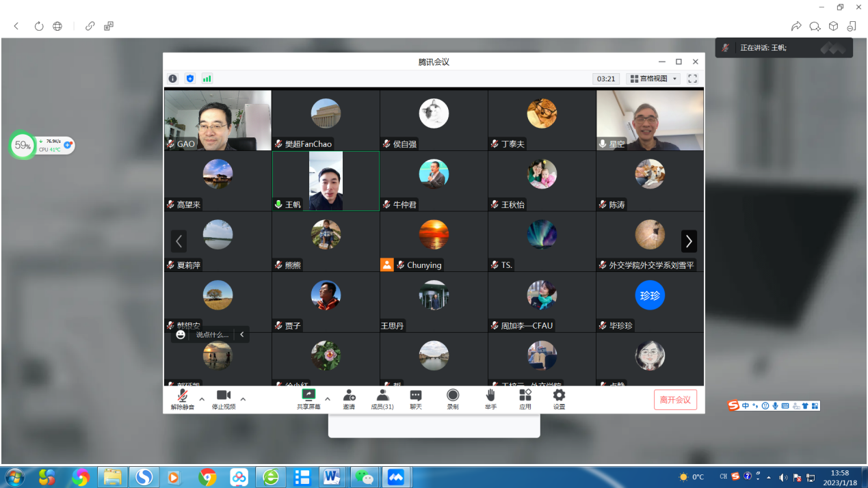
Task: Expand the 宫格视图 layout dropdown
Action: pos(653,79)
